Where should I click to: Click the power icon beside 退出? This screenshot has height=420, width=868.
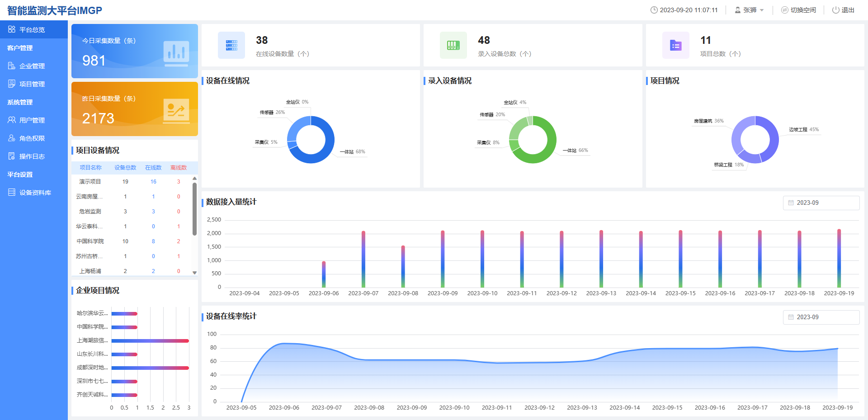[x=835, y=10]
